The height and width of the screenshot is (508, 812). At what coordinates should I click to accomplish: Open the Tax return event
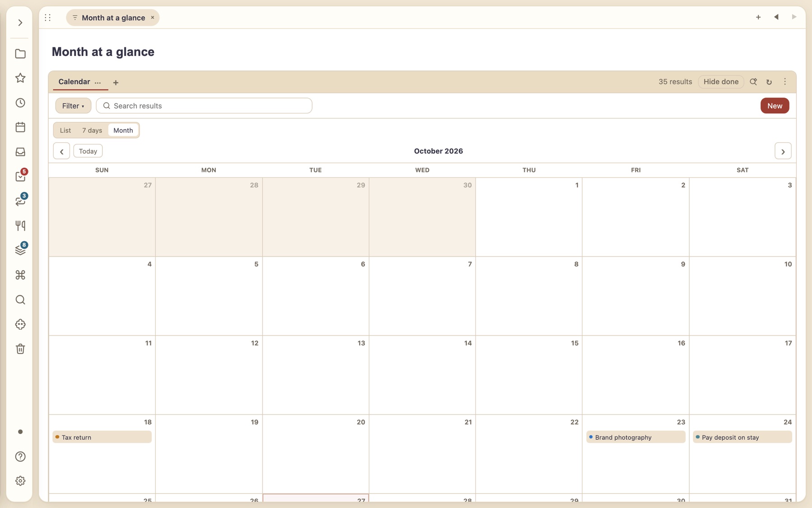point(102,437)
